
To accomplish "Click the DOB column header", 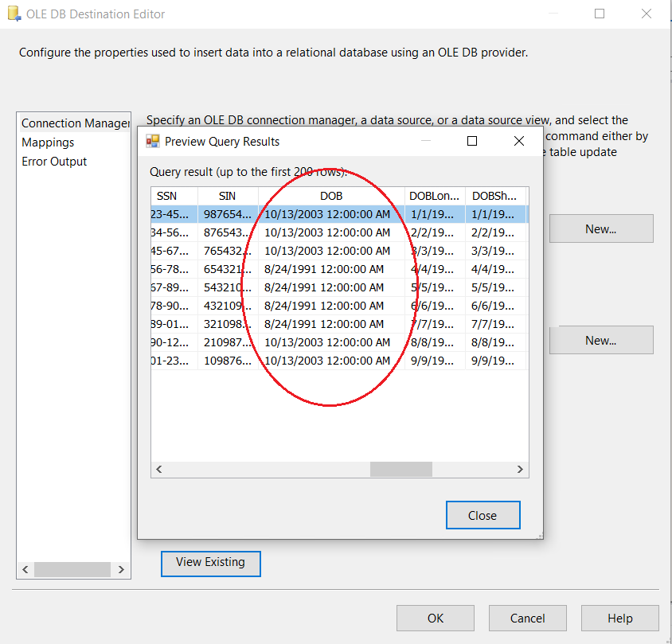I will [331, 196].
